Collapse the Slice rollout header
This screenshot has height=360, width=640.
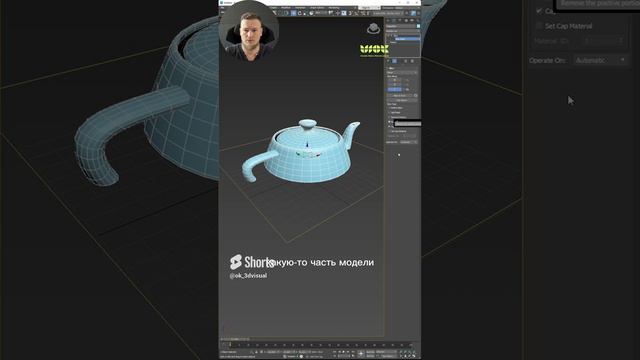402,68
